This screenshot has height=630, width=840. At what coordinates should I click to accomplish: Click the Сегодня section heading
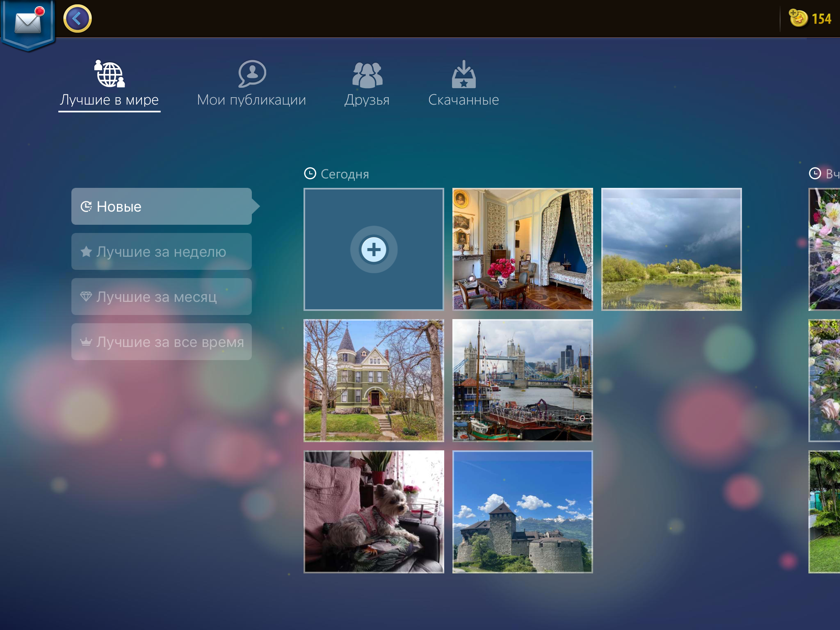click(x=345, y=174)
